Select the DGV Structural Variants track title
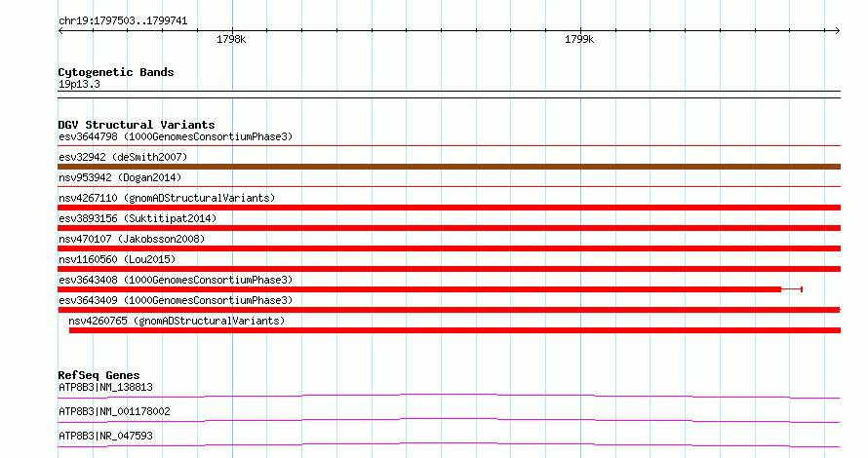The height and width of the screenshot is (458, 868). click(x=137, y=125)
